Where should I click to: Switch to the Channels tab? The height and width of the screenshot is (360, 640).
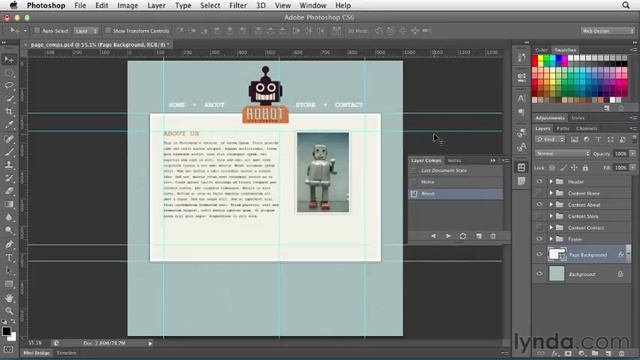pos(587,128)
